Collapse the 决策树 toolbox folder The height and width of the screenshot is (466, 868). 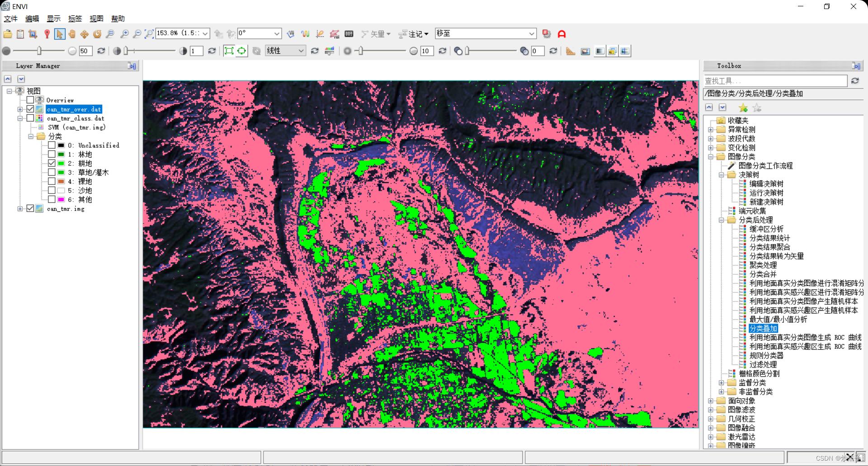click(x=722, y=175)
